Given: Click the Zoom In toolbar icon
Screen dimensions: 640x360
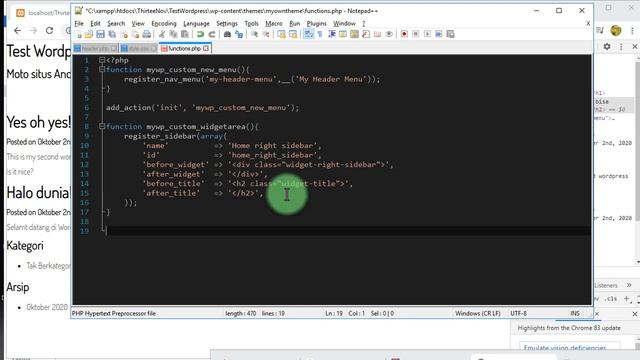Looking at the screenshot, I should (254, 34).
